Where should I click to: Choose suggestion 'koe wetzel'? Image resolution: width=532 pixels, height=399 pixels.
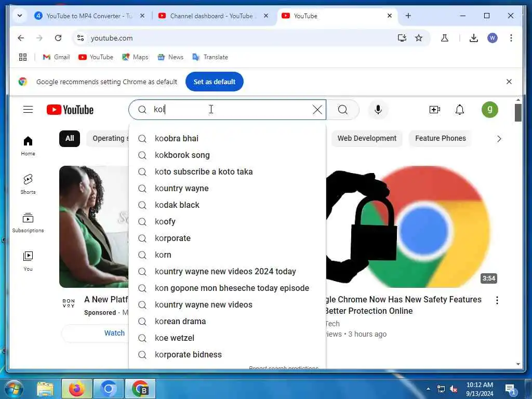[228, 338]
